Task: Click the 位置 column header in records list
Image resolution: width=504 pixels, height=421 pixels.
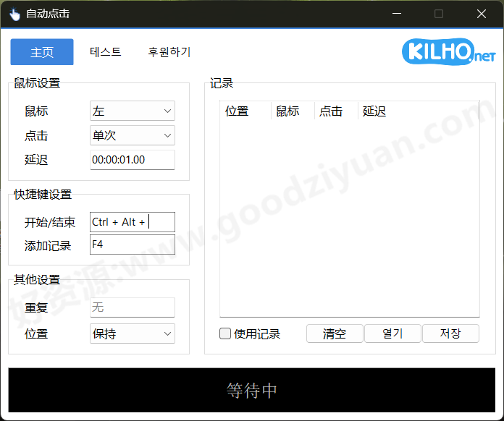Action: [x=245, y=111]
